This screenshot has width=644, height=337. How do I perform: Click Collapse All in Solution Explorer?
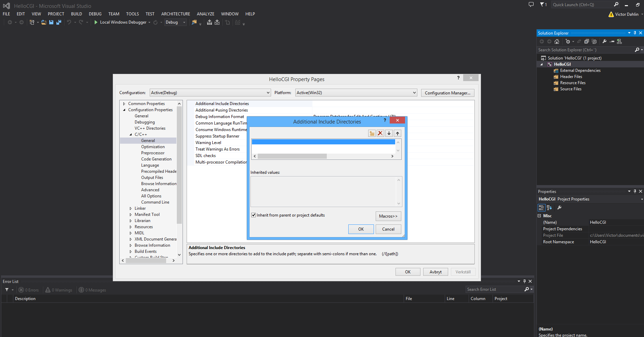point(587,41)
